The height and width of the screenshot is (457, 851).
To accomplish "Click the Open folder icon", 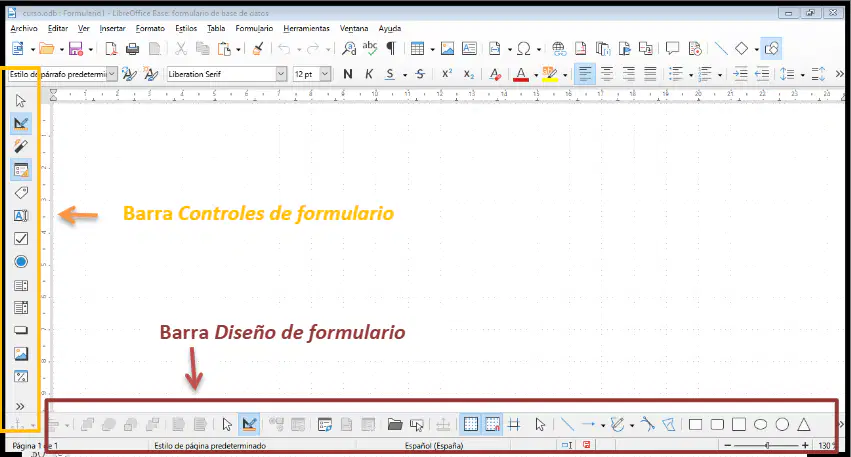I will tap(47, 49).
